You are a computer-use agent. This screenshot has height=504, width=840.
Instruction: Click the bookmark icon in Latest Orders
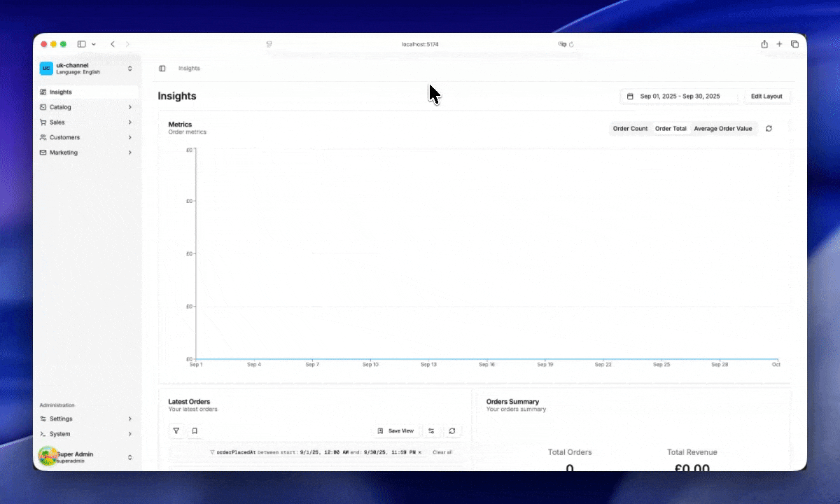coord(195,431)
